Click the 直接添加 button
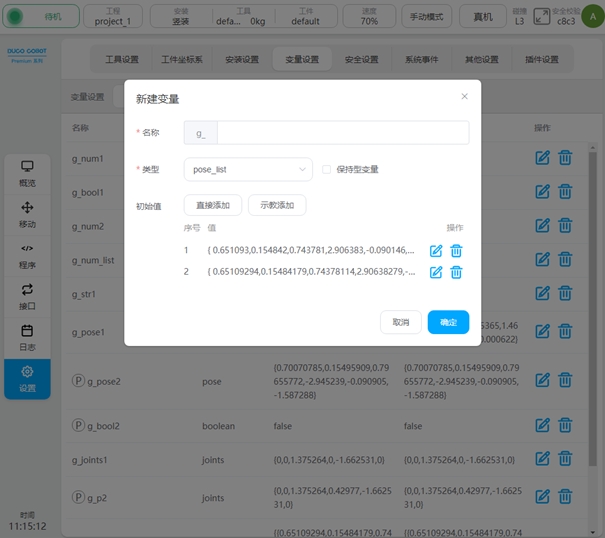 click(212, 205)
